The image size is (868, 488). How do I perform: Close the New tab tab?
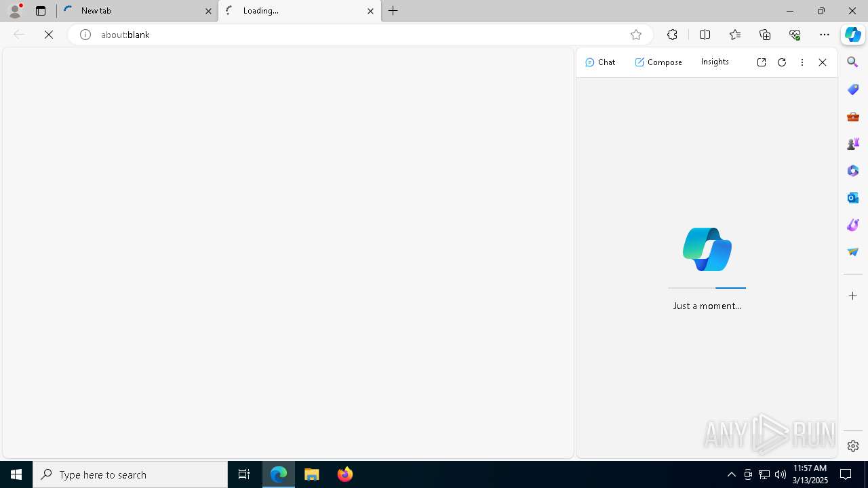(x=209, y=11)
